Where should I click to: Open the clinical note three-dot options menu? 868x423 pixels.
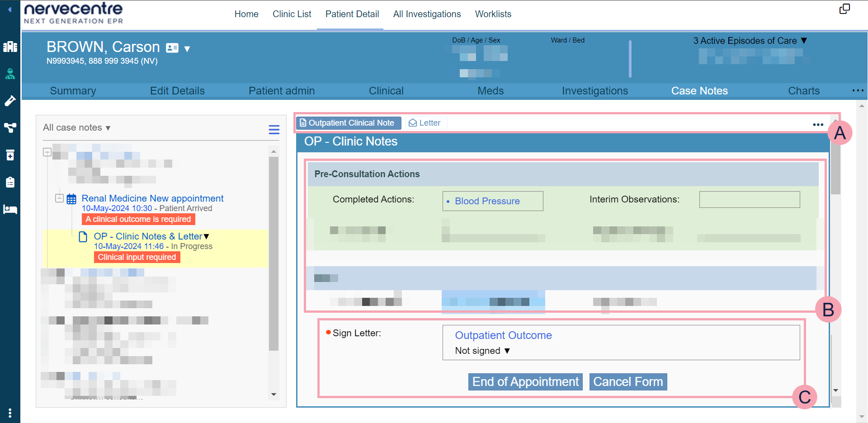pos(818,125)
